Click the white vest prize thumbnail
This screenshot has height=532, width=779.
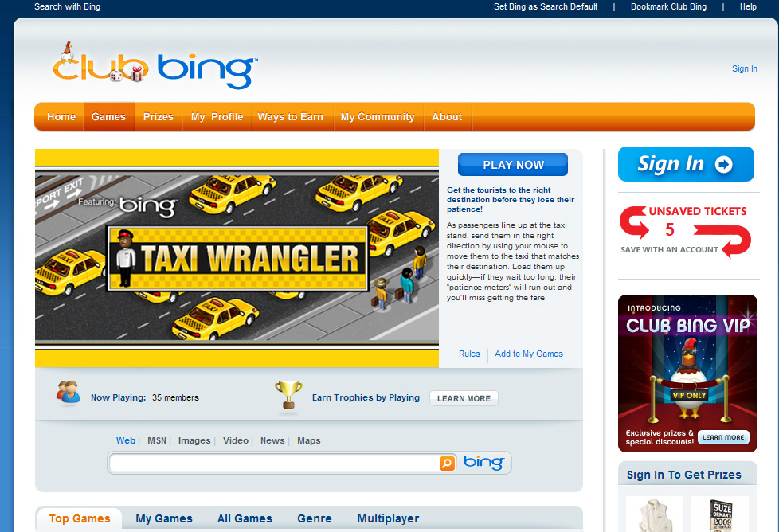click(x=655, y=514)
